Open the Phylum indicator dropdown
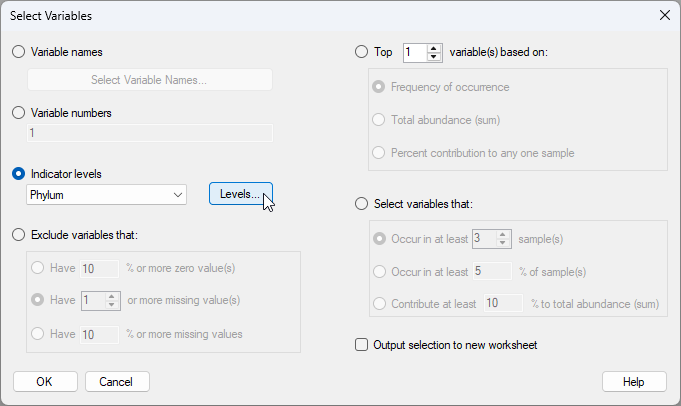681x406 pixels. (x=106, y=195)
